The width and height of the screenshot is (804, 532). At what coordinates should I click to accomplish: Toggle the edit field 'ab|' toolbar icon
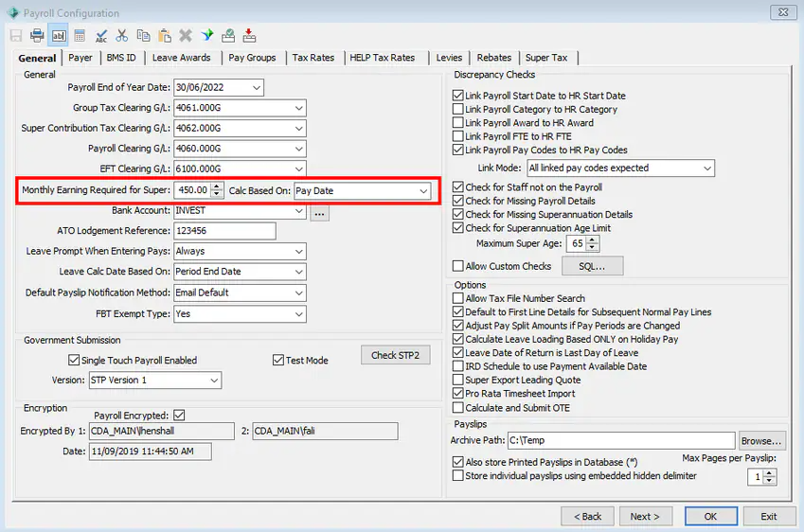tap(59, 36)
